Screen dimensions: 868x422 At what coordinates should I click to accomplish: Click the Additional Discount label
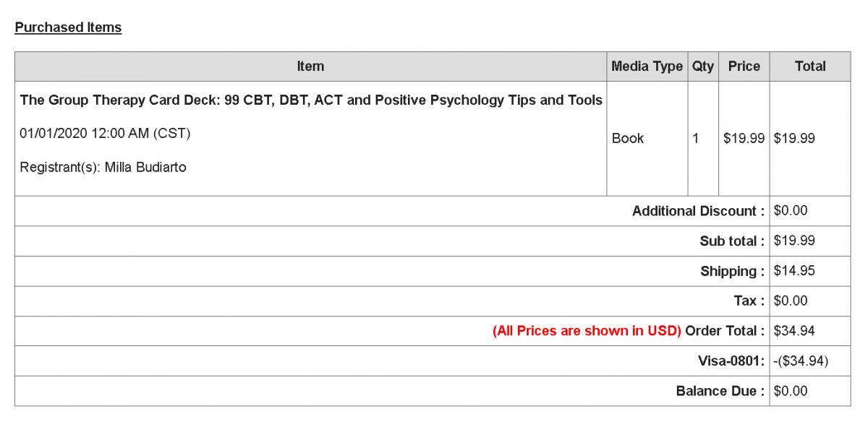(x=698, y=212)
